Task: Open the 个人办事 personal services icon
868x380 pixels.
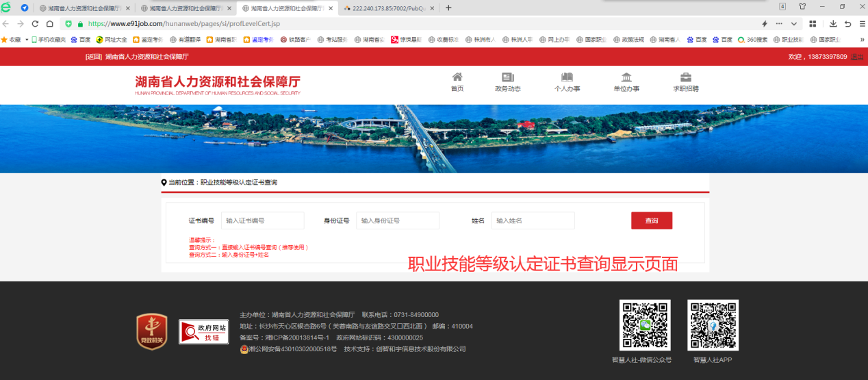Action: (567, 77)
